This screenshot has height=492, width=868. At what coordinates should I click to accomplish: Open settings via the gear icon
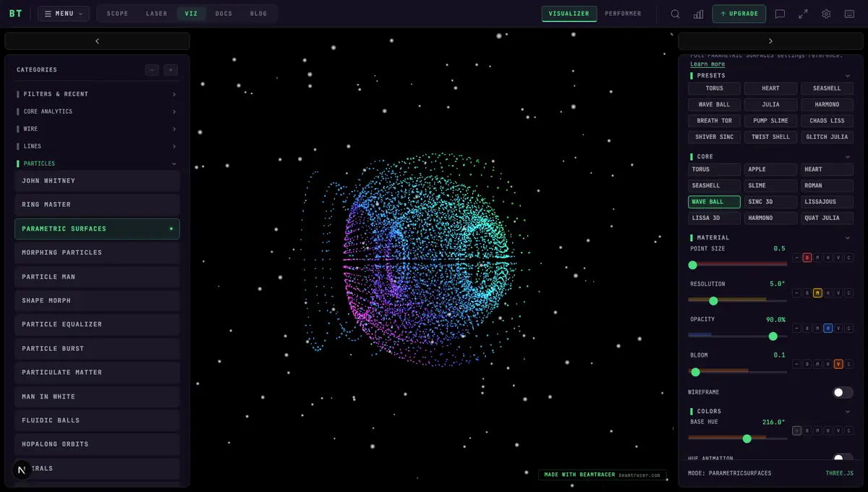(826, 14)
